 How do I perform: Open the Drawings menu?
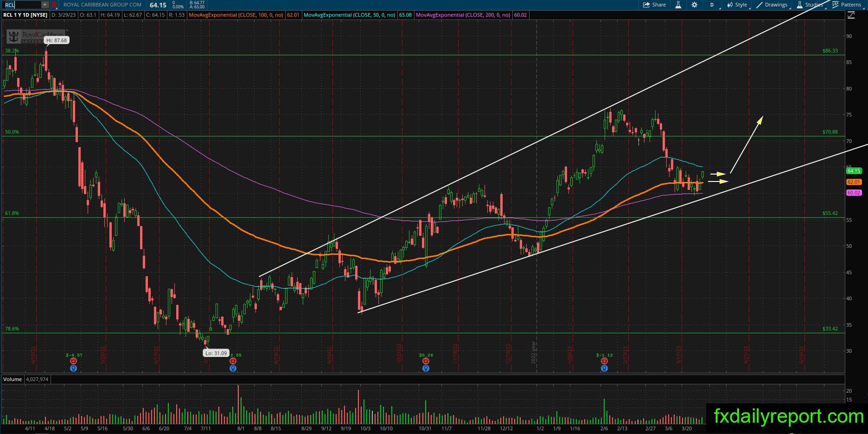(772, 5)
